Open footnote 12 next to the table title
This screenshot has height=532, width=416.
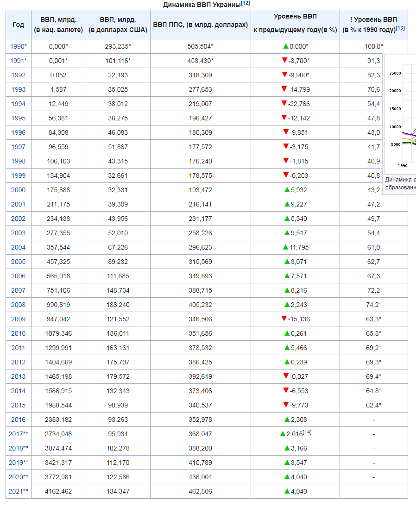pos(246,3)
